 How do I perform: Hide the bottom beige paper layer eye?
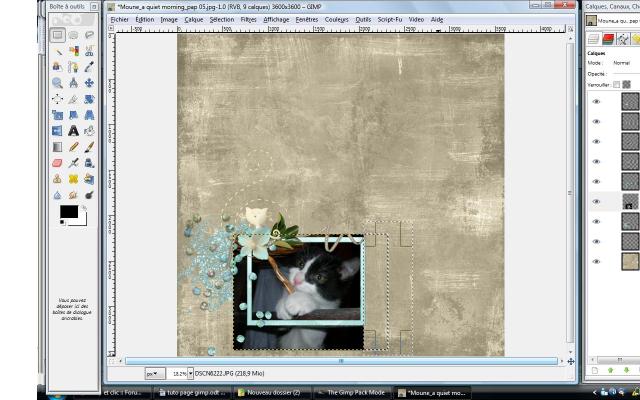[x=596, y=262]
